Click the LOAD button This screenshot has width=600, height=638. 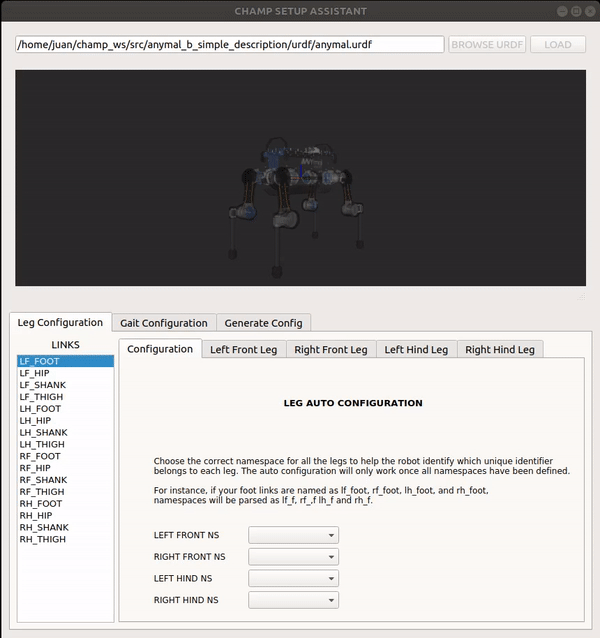558,44
